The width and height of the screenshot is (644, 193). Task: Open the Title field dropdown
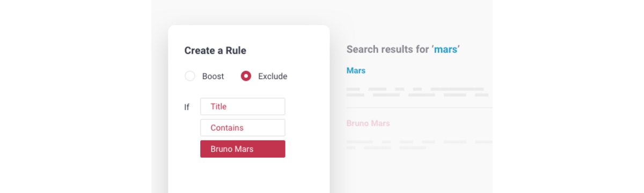click(243, 106)
